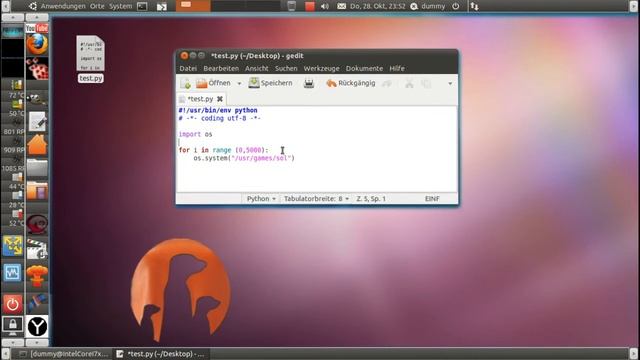Open the grey folder icon in dock
640x360 pixels.
point(37,168)
